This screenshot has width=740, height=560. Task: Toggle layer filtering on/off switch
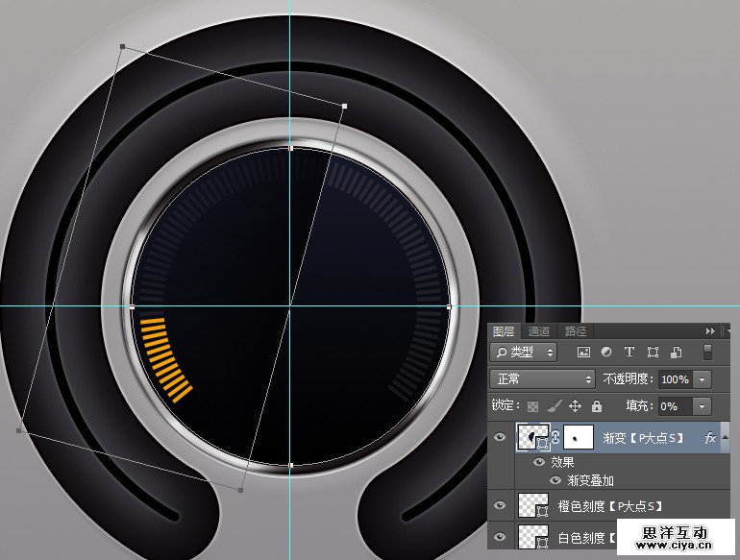(708, 353)
